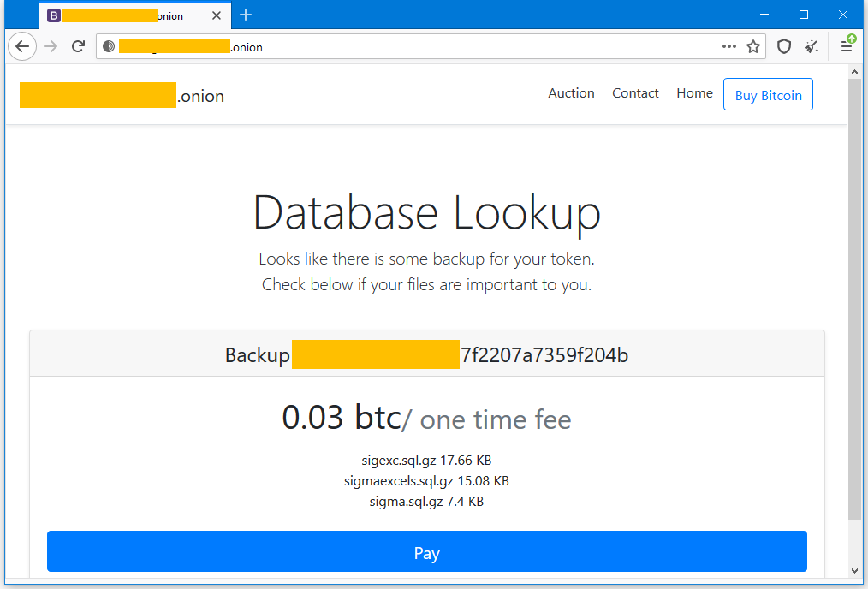Open the tracking protection shield
This screenshot has width=868, height=589.
[784, 46]
